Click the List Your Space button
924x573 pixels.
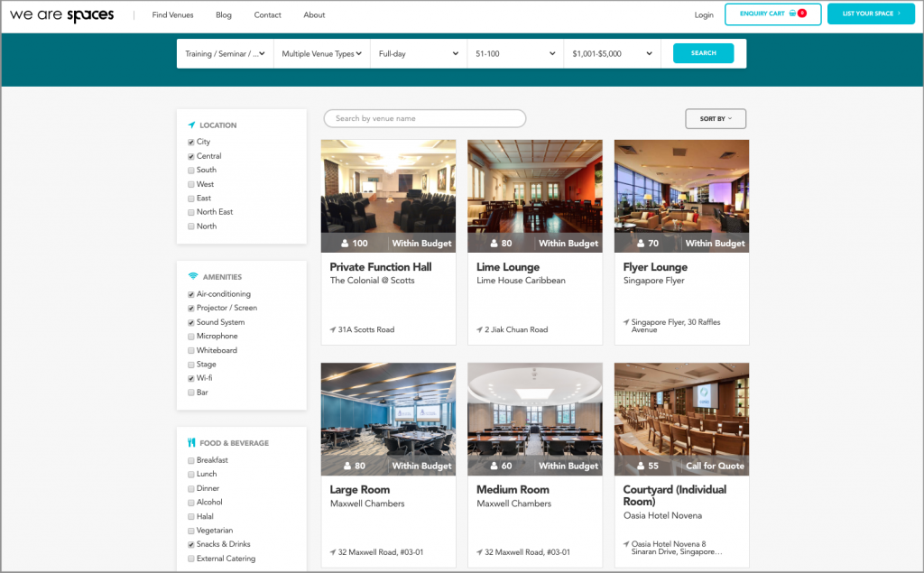point(871,14)
